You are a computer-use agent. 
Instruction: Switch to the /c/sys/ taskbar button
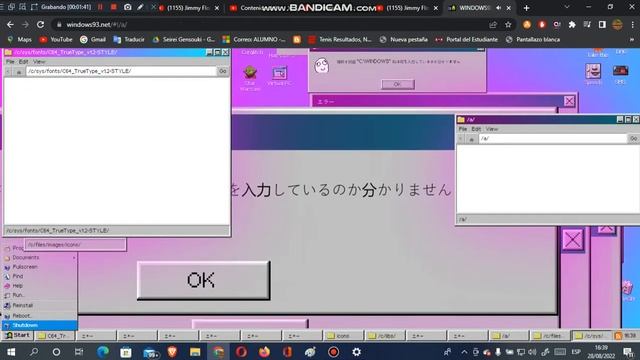tap(591, 336)
